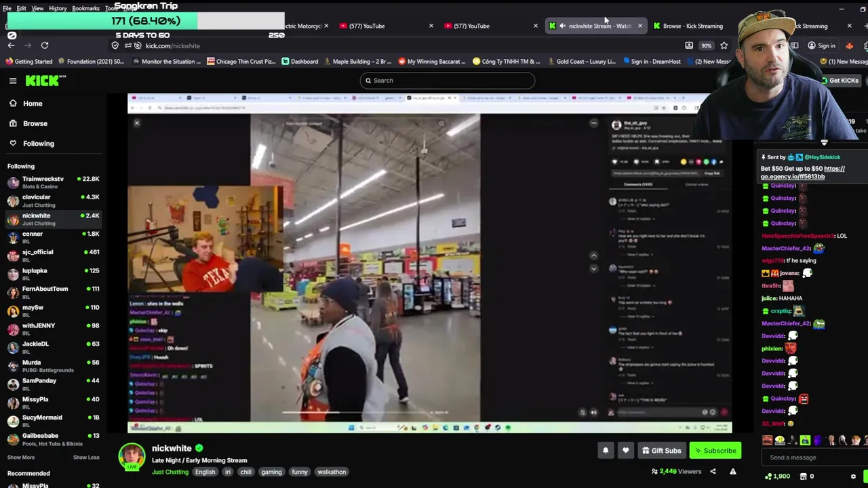This screenshot has height=488, width=868.
Task: Click the gaming tag
Action: click(x=271, y=472)
